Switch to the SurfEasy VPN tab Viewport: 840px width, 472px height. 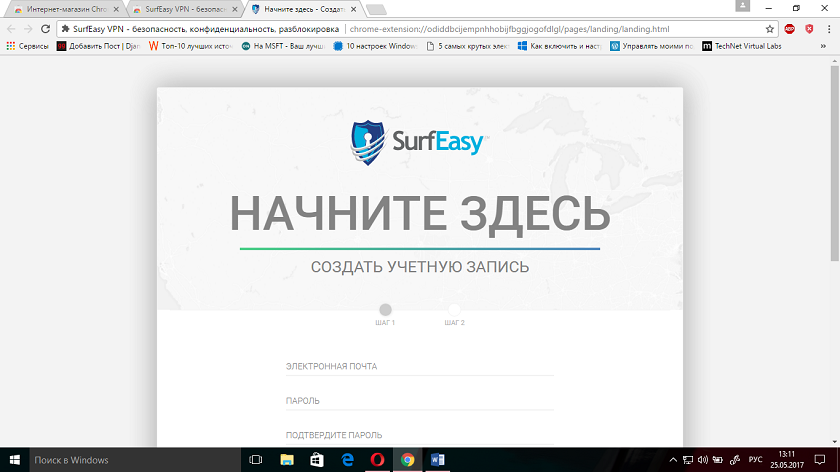tap(180, 9)
